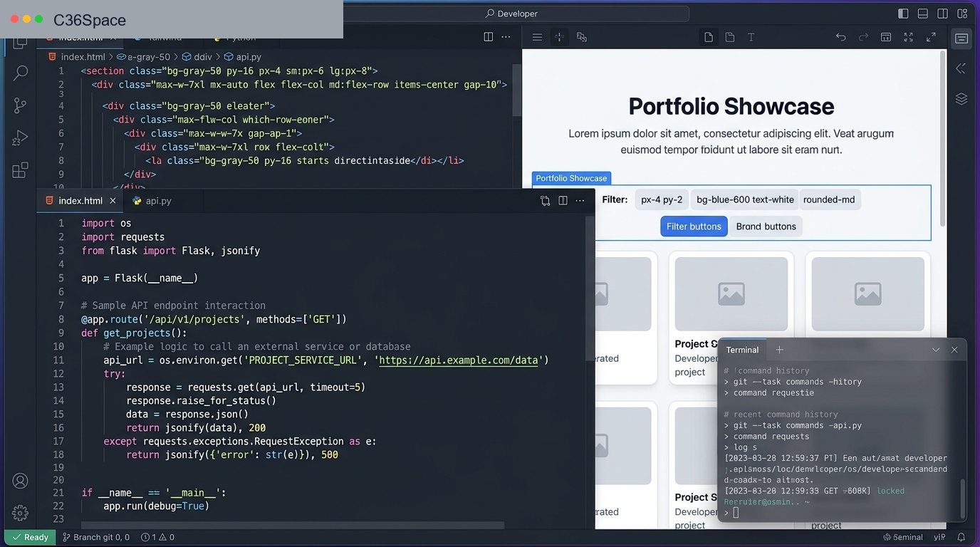Open the Search view in activity bar
Viewport: 980px width, 547px height.
21,73
